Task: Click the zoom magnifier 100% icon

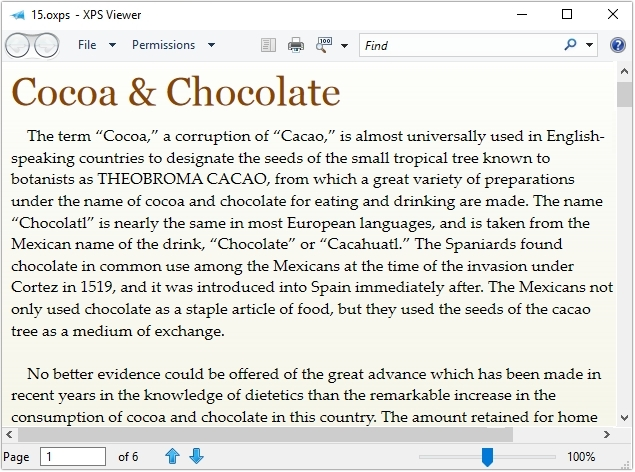Action: (x=325, y=45)
